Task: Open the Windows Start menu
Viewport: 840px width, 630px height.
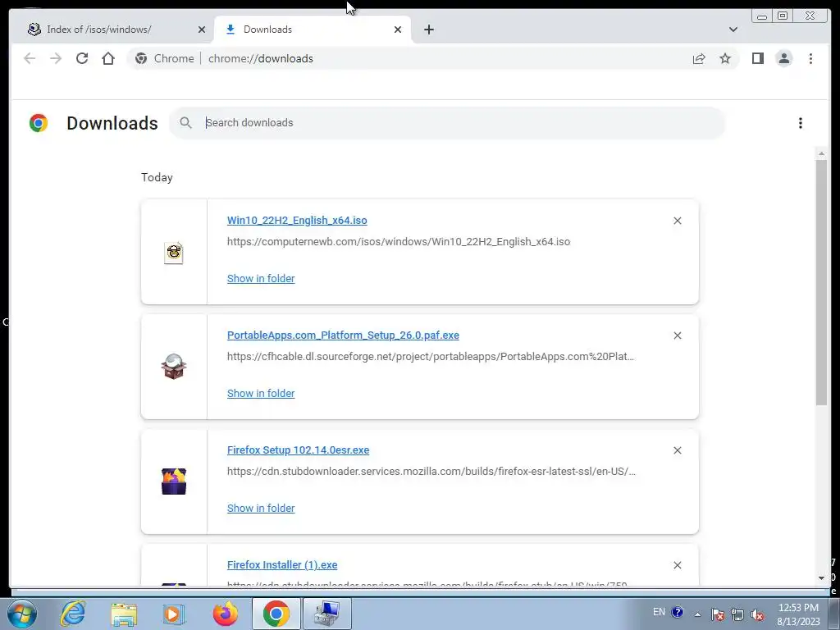Action: pos(22,614)
